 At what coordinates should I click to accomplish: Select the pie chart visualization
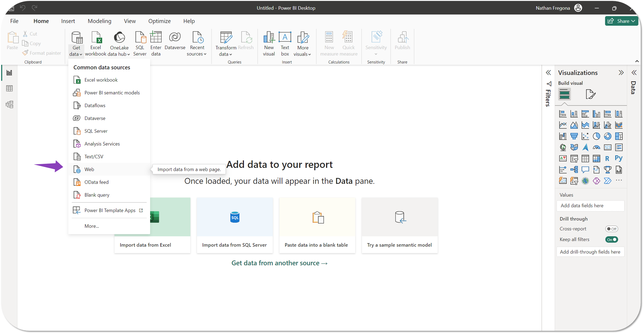(x=596, y=136)
